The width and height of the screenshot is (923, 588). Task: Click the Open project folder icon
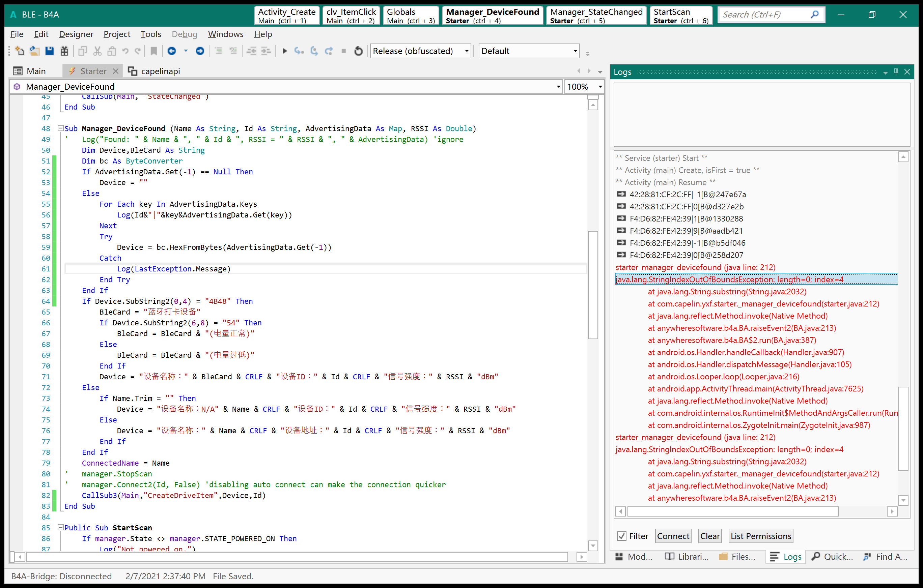click(x=34, y=51)
